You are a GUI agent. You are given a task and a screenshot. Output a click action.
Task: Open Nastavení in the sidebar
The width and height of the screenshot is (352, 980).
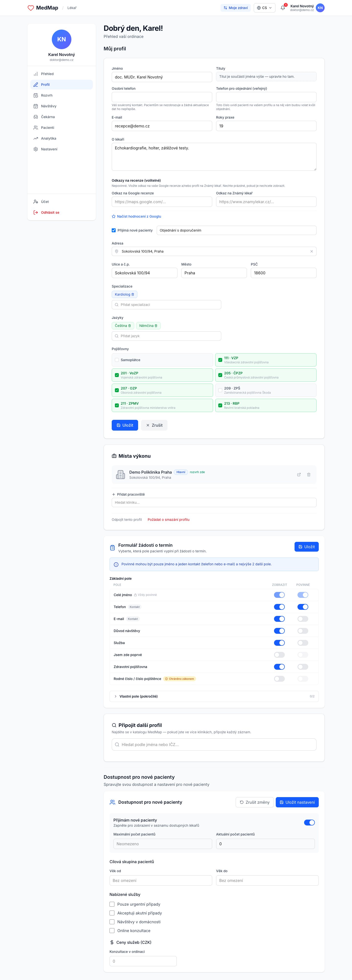62,149
